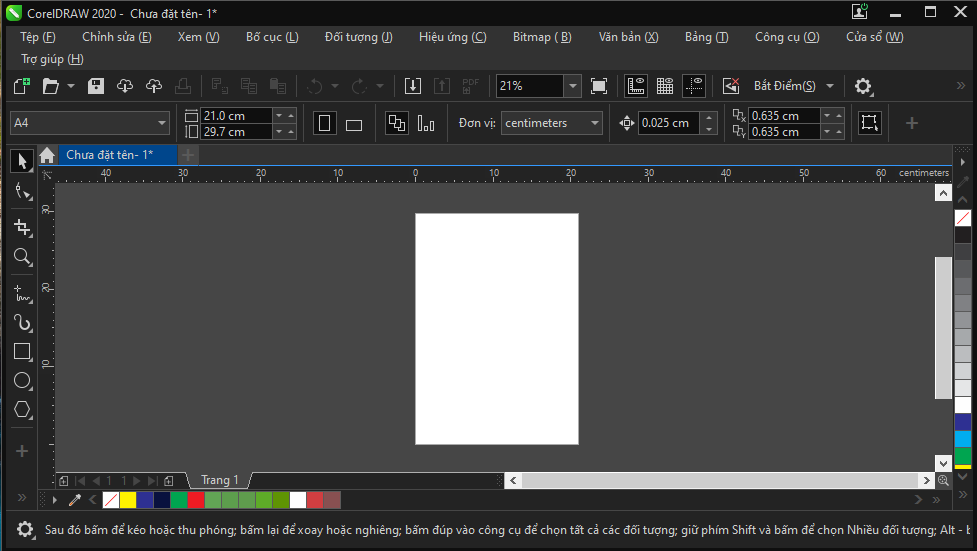The width and height of the screenshot is (977, 551).
Task: Open the Trợ giúp (H) menu
Action: pyautogui.click(x=52, y=59)
